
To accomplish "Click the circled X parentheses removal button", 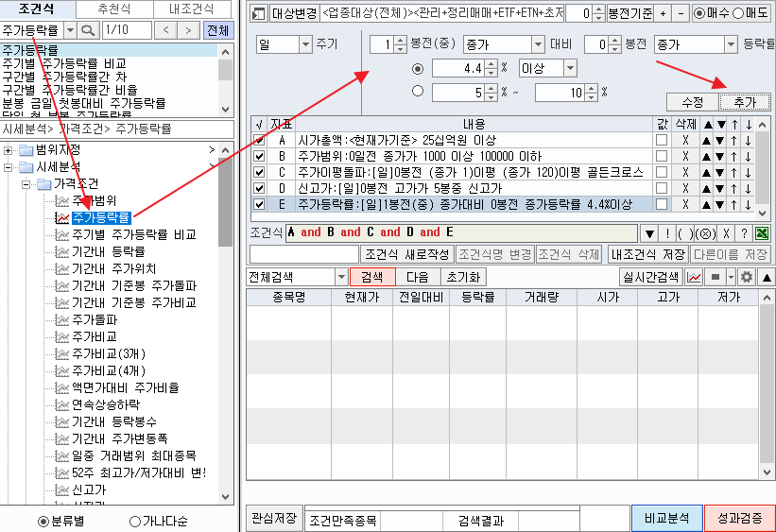I will click(x=706, y=233).
